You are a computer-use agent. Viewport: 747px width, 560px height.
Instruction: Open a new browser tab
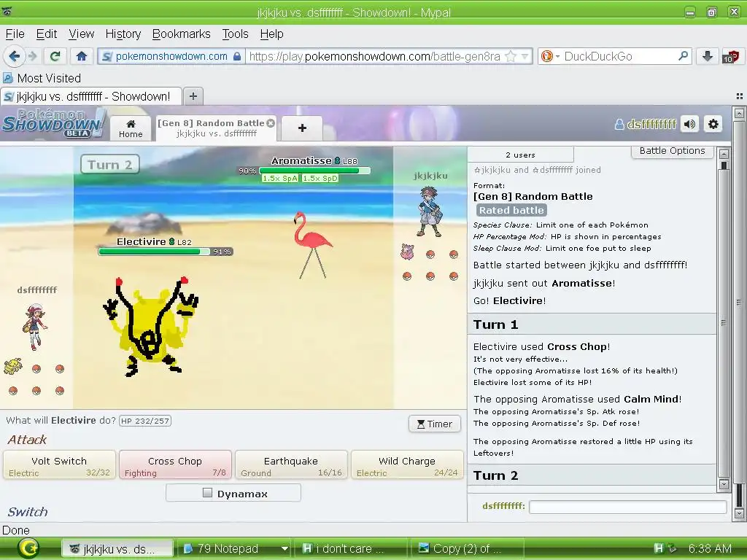[x=193, y=96]
